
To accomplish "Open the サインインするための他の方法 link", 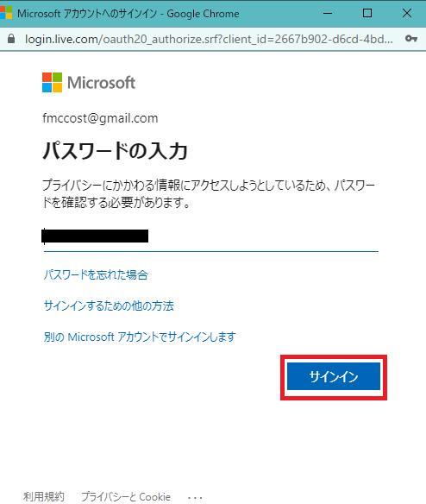I will (109, 306).
